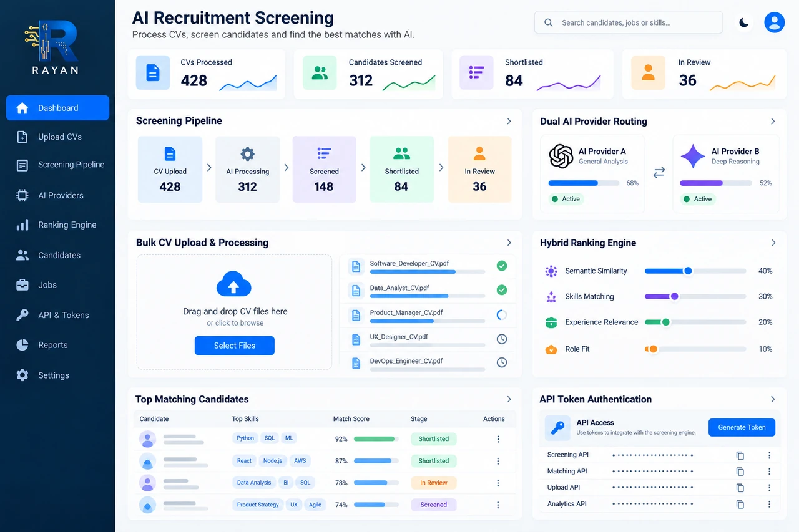The width and height of the screenshot is (799, 532).
Task: Click the API Access key icon
Action: click(557, 428)
